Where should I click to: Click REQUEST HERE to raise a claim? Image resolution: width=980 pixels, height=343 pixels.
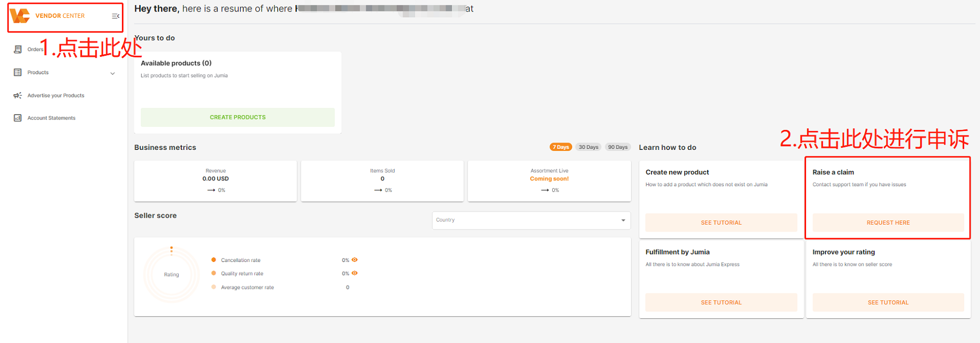click(x=888, y=223)
